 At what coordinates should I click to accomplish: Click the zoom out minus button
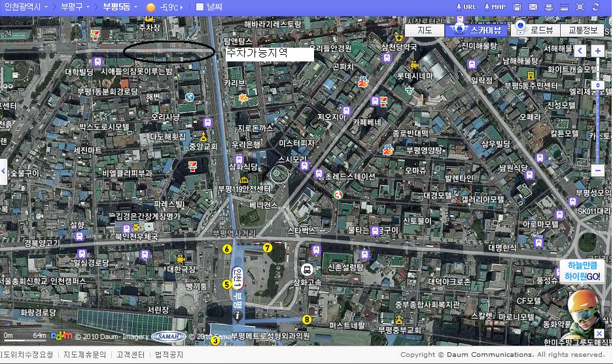pos(597,170)
